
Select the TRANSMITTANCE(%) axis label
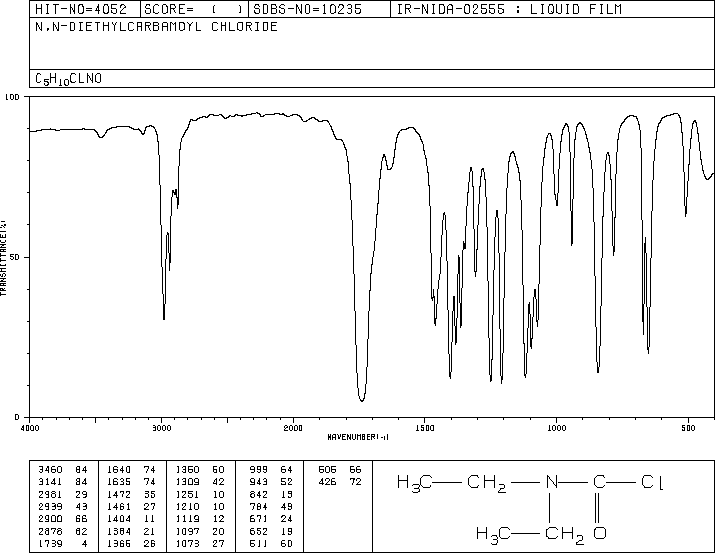[x=3, y=258]
